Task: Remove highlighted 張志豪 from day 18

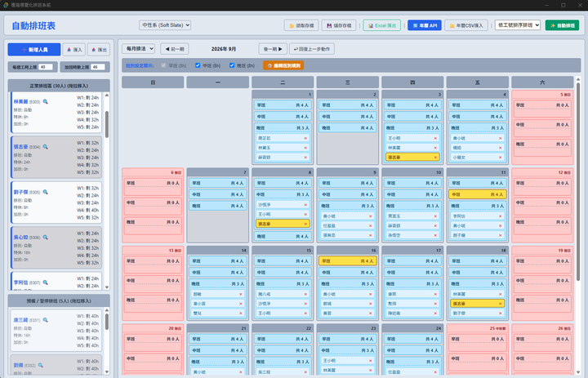Action: [x=501, y=304]
